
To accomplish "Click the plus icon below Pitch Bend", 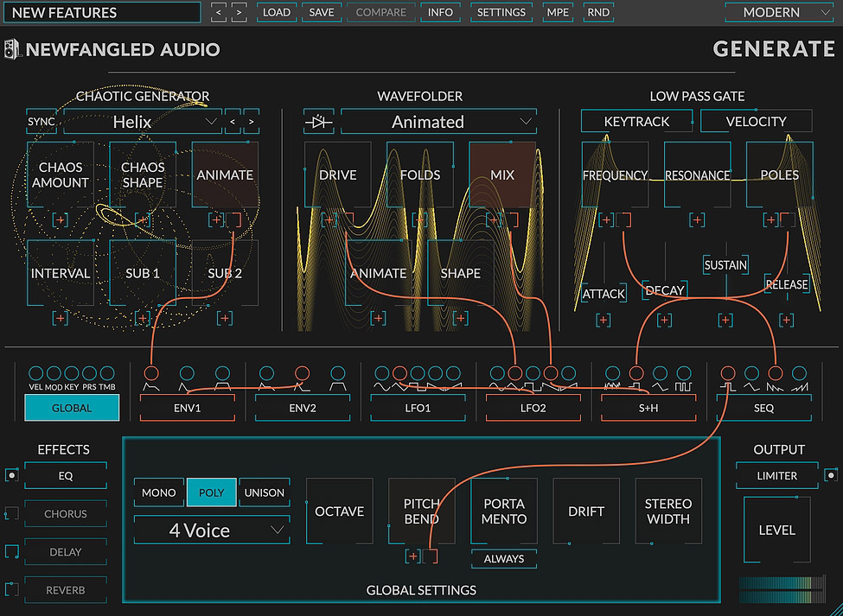I will [413, 556].
